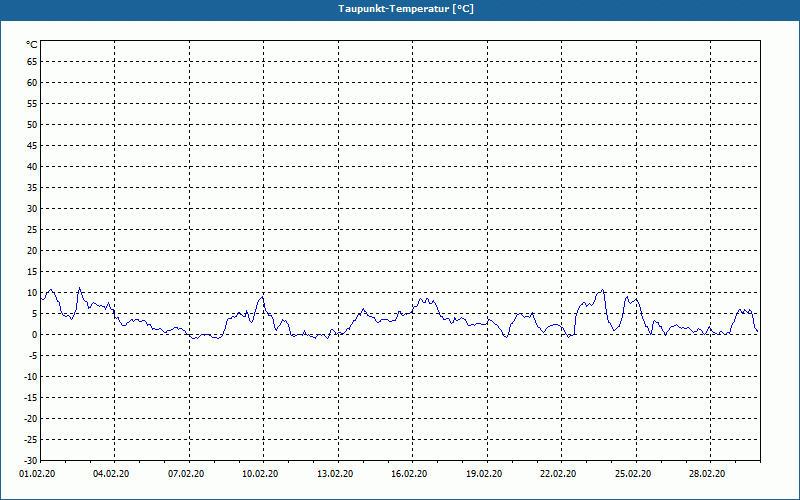Select the 28.02.20 date label
The height and width of the screenshot is (500, 800).
(x=707, y=474)
